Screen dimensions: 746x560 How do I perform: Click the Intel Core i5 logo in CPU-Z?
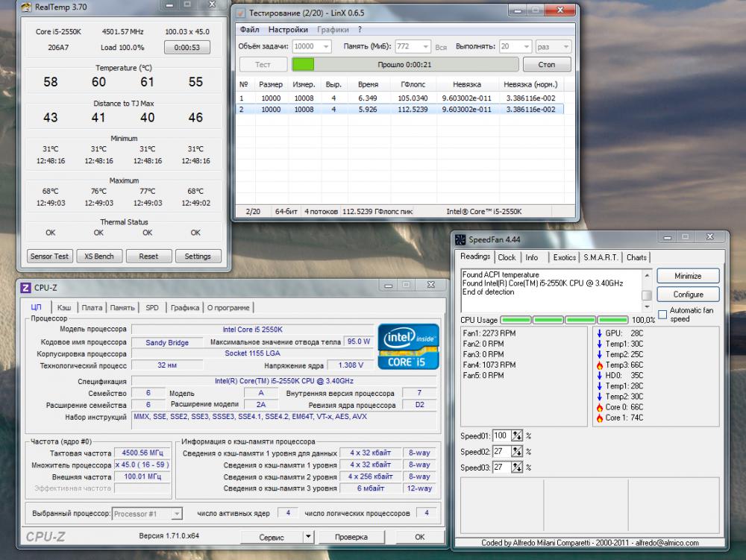click(x=408, y=347)
